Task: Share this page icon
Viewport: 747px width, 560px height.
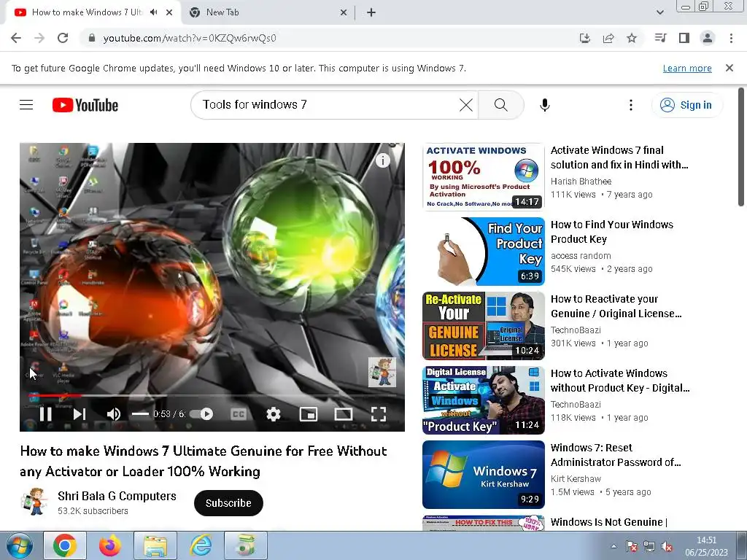Action: (608, 38)
